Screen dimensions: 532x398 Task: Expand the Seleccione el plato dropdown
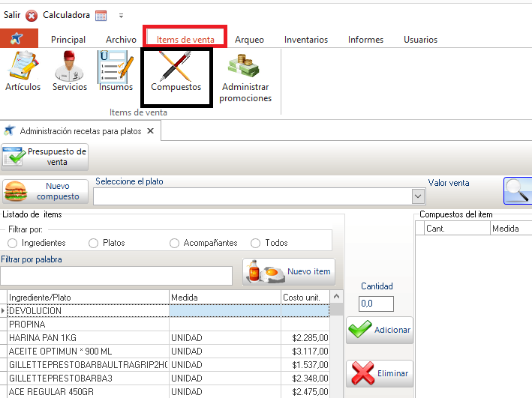click(419, 196)
